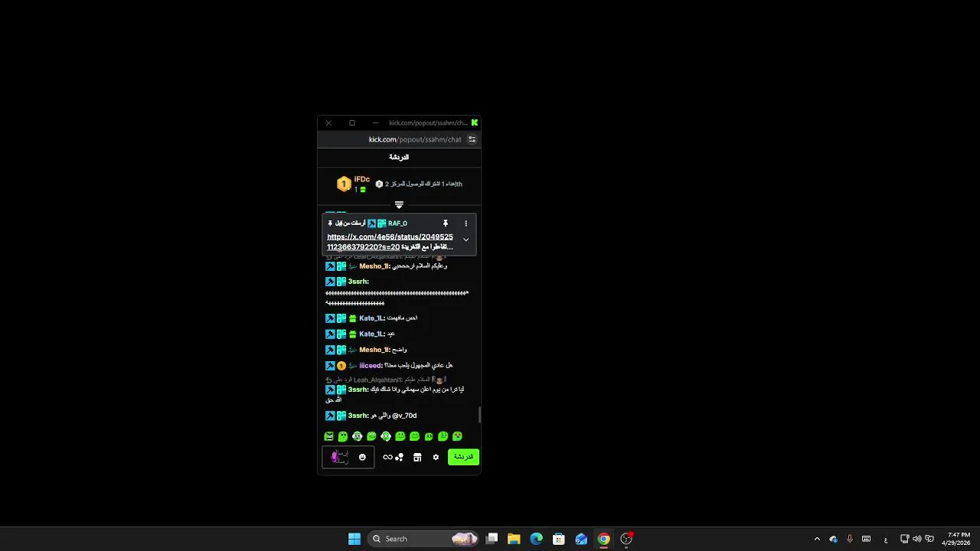980x551 pixels.
Task: Open Task View from the taskbar
Action: [x=492, y=539]
